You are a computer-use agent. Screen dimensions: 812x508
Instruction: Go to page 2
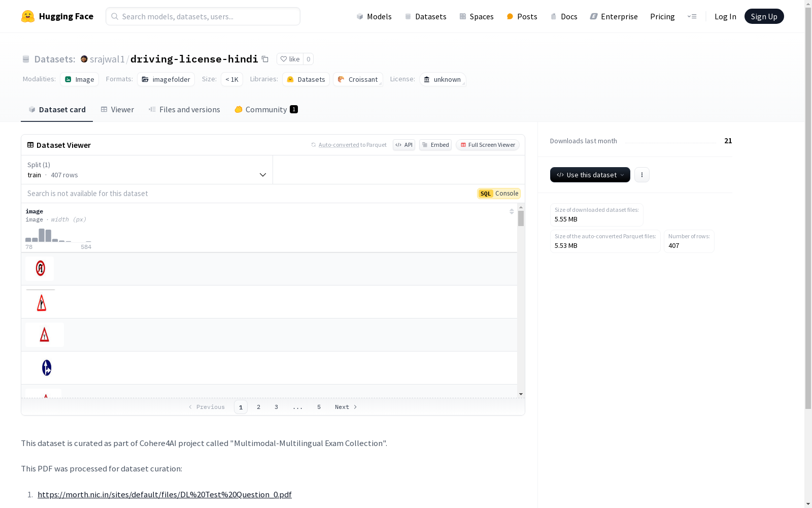[259, 407]
